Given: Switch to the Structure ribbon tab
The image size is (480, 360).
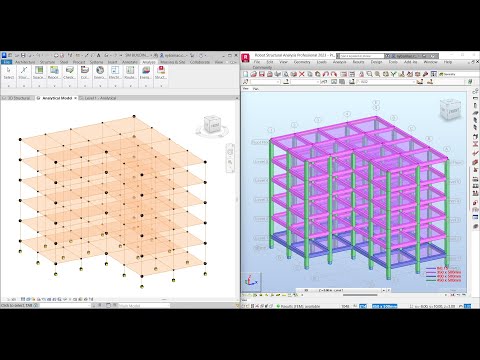Looking at the screenshot, I should 47,62.
